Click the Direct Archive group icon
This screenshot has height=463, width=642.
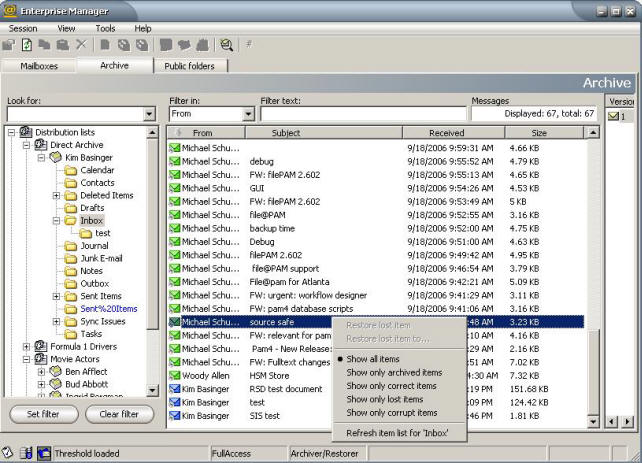click(41, 145)
